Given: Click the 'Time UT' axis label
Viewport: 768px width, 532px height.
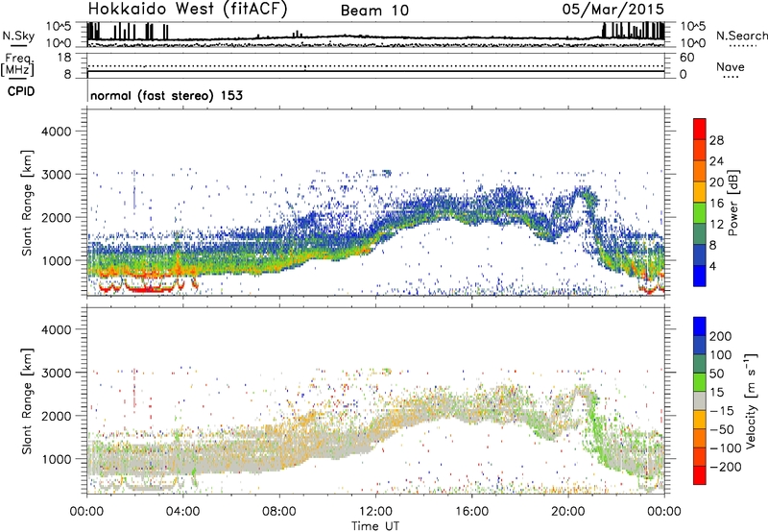Looking at the screenshot, I should (x=375, y=526).
